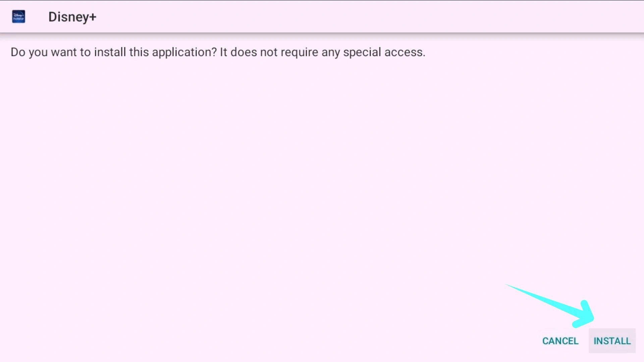Screen dimensions: 644x362
Task: Abort the Disney+ installation with CANCEL
Action: pos(560,341)
